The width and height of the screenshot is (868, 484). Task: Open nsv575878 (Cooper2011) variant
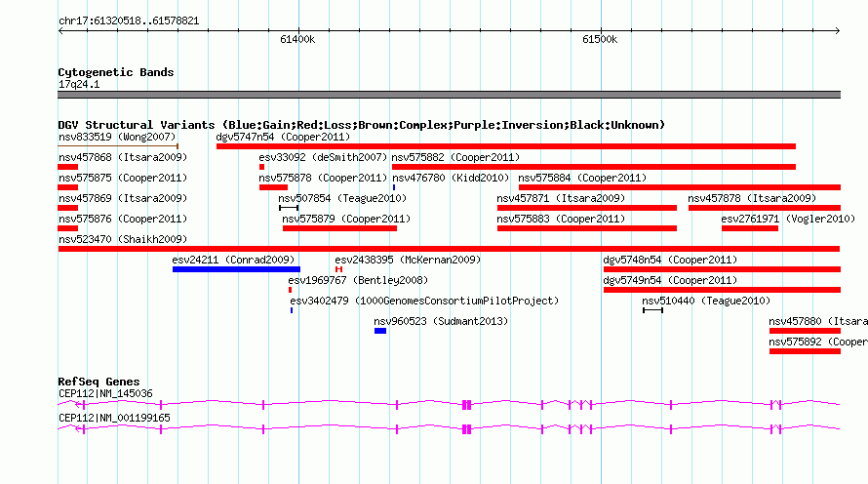323,178
